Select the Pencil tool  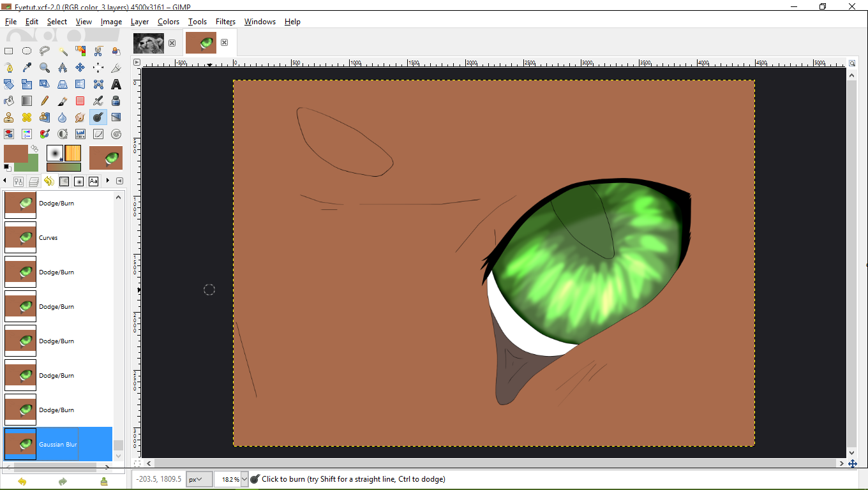click(45, 101)
